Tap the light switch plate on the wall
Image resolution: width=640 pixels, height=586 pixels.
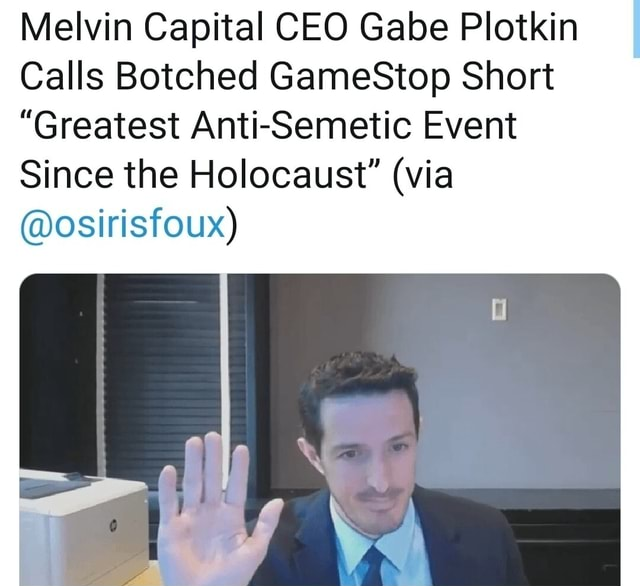[499, 310]
